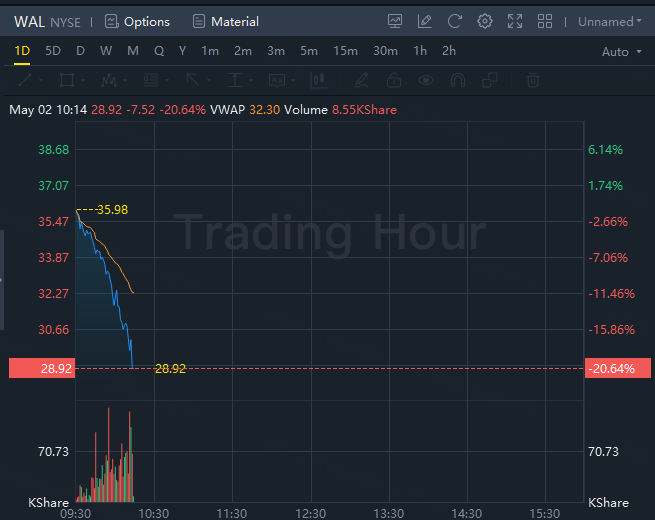
Task: Switch to the M monthly tab
Action: (133, 51)
